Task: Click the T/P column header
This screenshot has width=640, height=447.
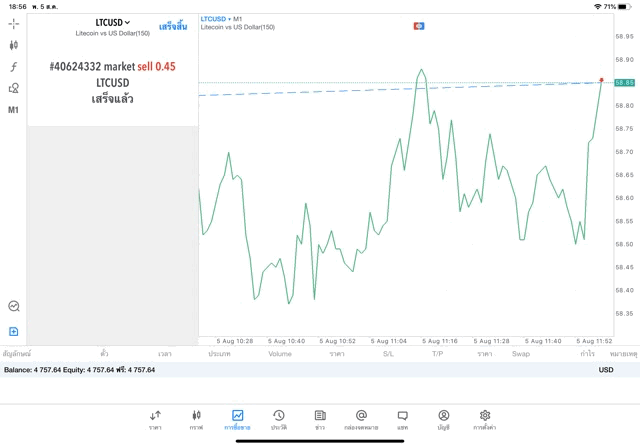Action: click(438, 354)
